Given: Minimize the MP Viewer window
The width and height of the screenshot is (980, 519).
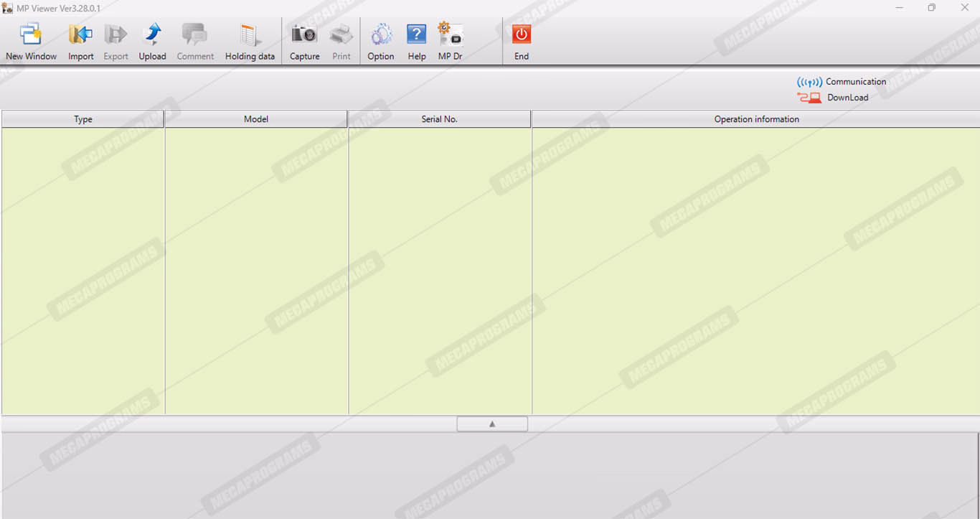Looking at the screenshot, I should (900, 8).
